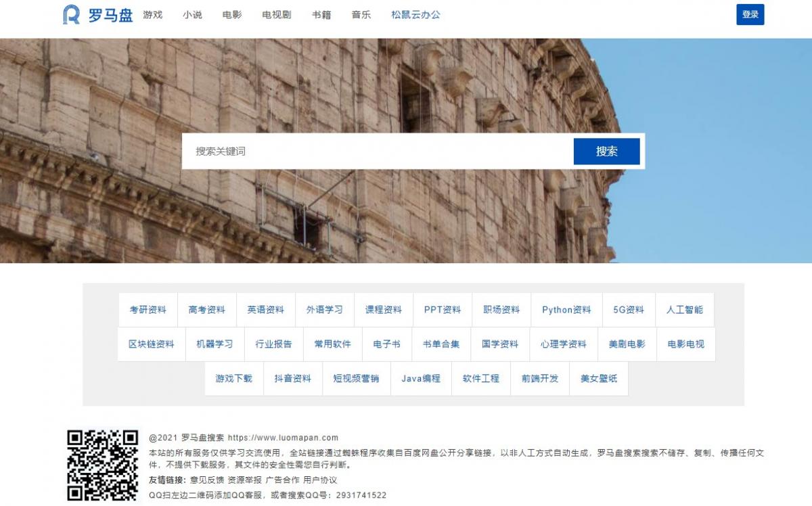Screen dimensions: 812x506
Task: Open the 电影 navigation item
Action: (232, 15)
